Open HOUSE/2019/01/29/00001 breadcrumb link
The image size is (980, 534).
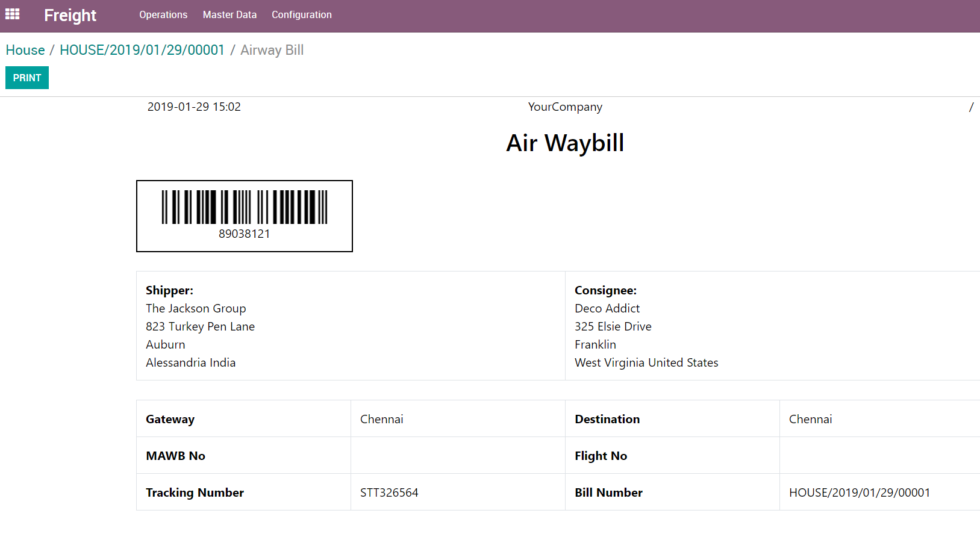tap(142, 50)
